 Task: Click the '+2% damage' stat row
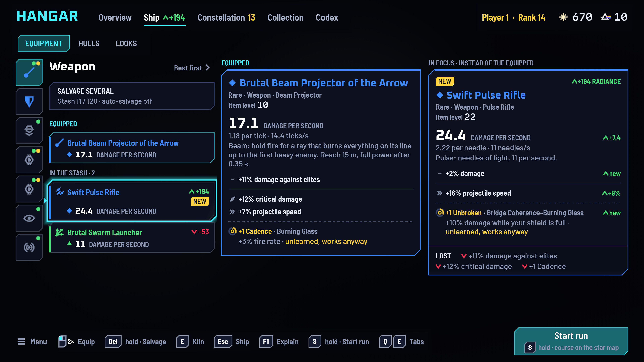pyautogui.click(x=528, y=174)
